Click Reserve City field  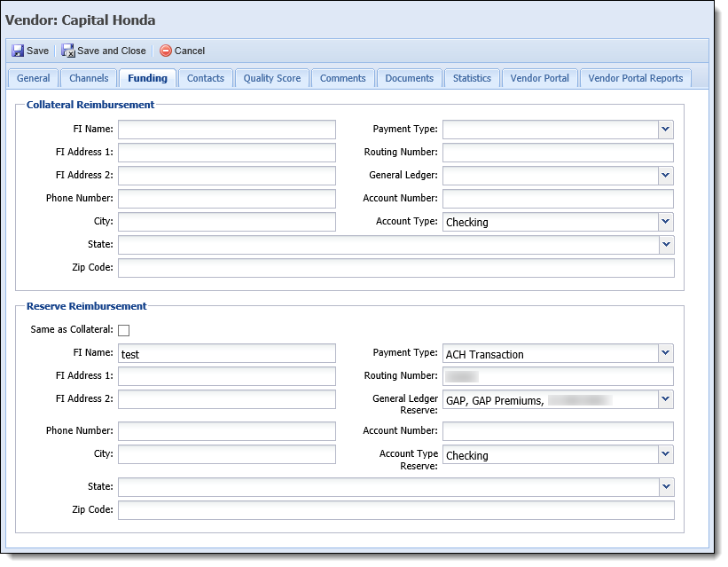[x=227, y=454]
